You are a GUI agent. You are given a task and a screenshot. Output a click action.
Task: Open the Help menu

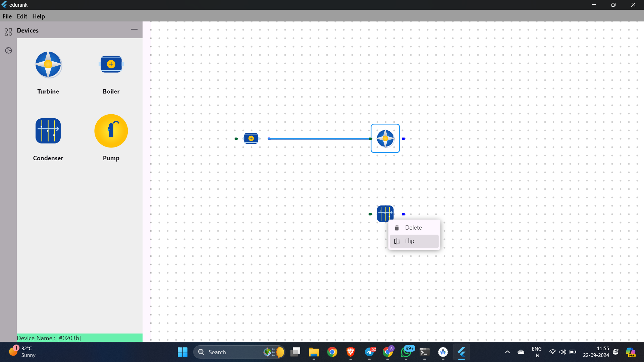pyautogui.click(x=39, y=16)
